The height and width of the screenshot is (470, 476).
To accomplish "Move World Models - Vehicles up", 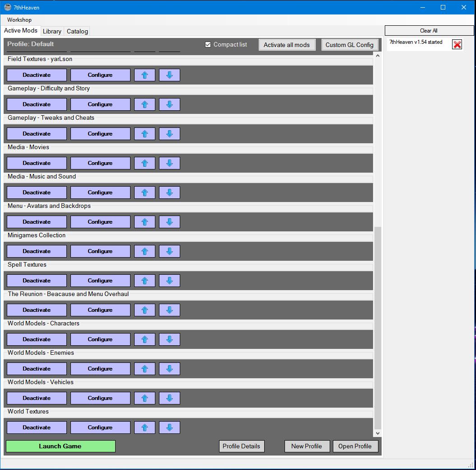I will [x=145, y=398].
